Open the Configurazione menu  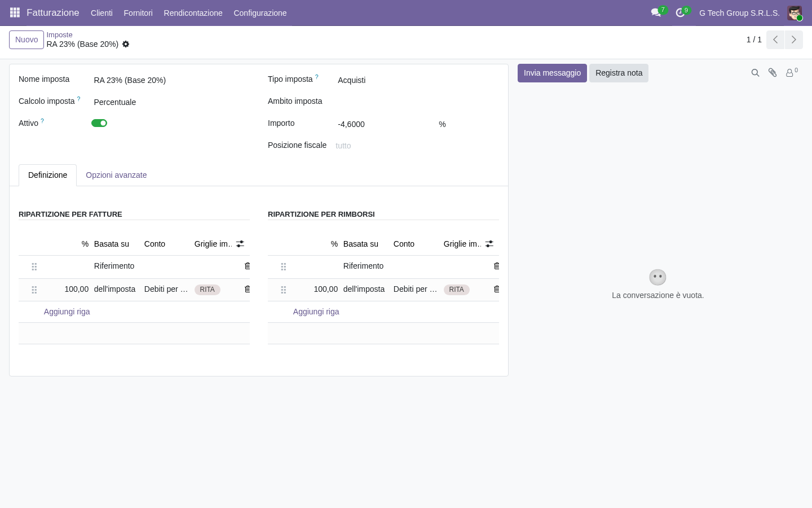coord(260,12)
